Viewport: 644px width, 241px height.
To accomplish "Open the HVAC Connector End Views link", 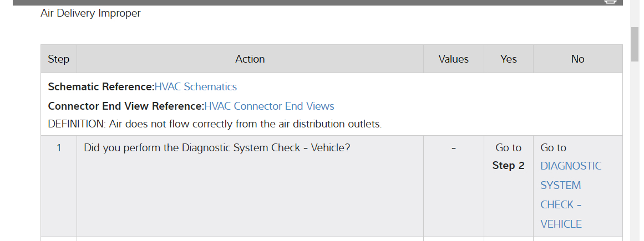I will 269,106.
